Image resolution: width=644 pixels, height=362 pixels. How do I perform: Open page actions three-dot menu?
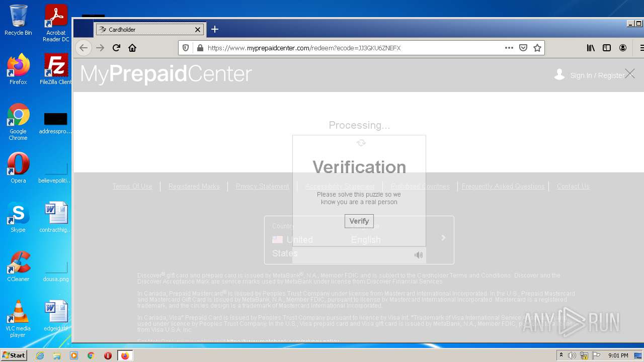[x=509, y=48]
